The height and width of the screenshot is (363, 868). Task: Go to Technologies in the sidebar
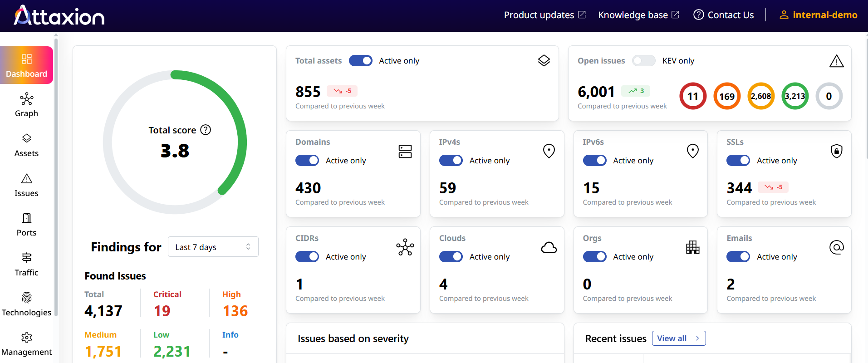[26, 304]
